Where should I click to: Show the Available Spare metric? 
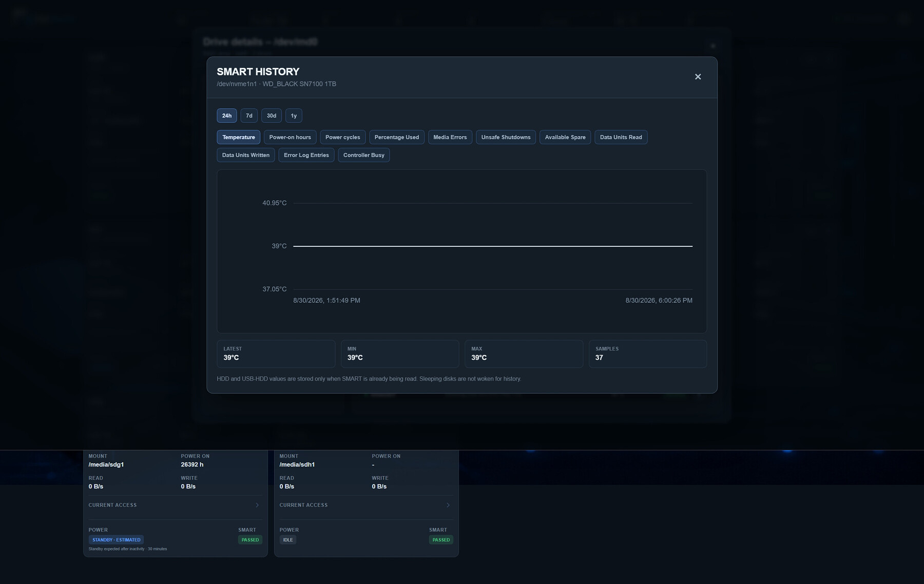[565, 137]
